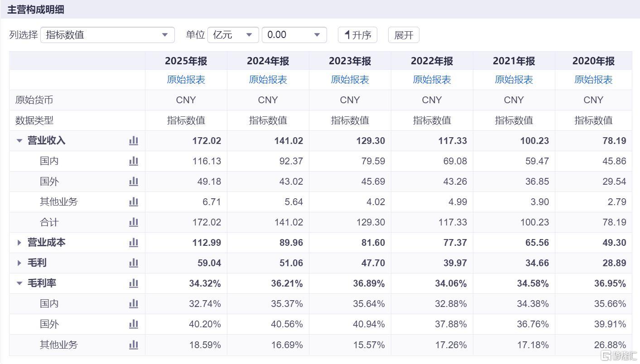Open the 0.00 decimal format dropdown
Viewport: 640px width, 364px height.
point(294,35)
